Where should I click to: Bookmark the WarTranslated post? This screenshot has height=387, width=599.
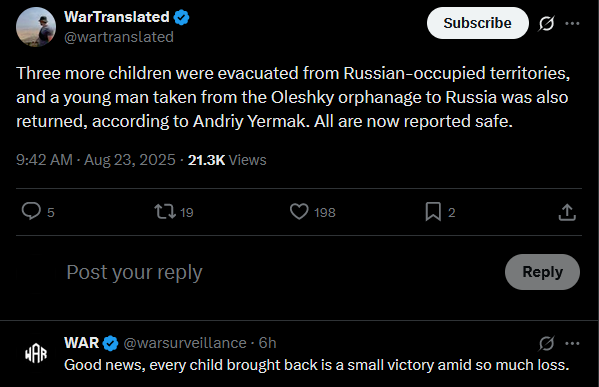tap(433, 212)
